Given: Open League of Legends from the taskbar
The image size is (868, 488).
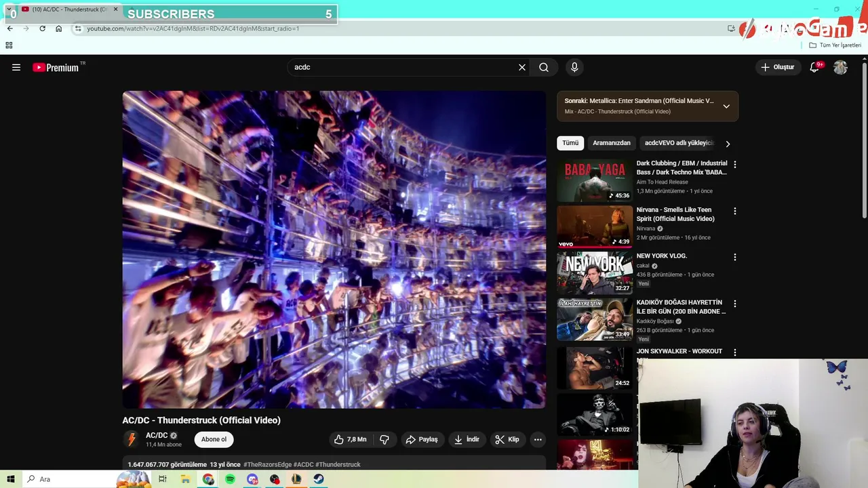Looking at the screenshot, I should pos(296,479).
